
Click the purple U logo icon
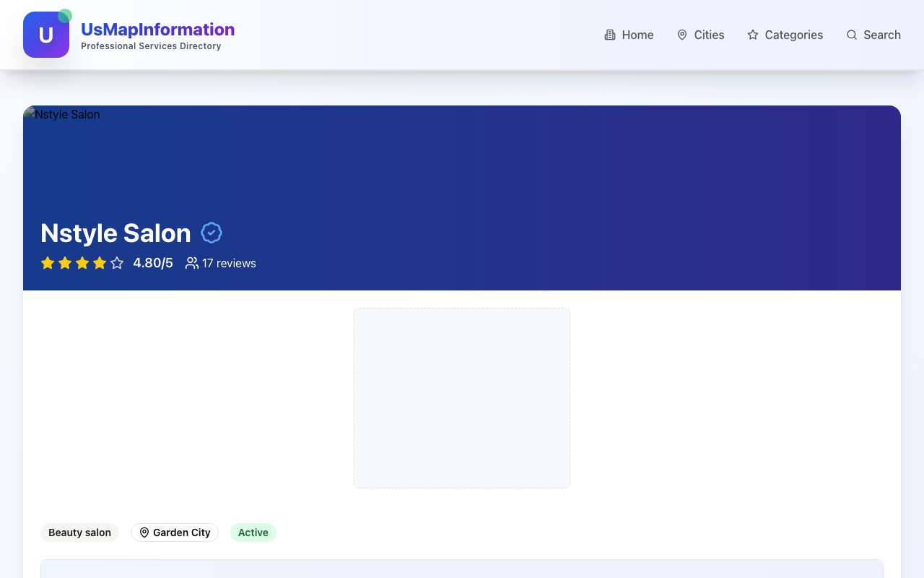pos(46,35)
